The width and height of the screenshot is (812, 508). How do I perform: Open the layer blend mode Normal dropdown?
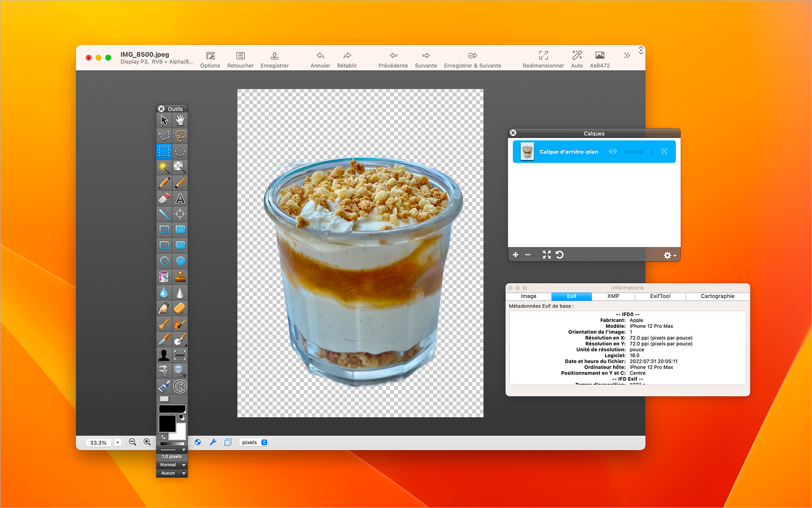(x=638, y=151)
